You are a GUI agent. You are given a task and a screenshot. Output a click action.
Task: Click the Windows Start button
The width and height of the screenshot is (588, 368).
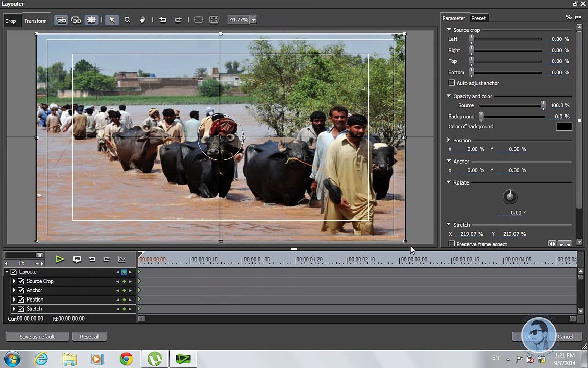[x=12, y=359]
